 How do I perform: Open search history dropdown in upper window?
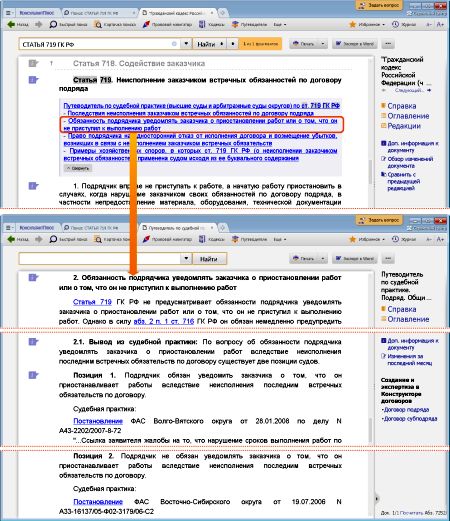186,44
